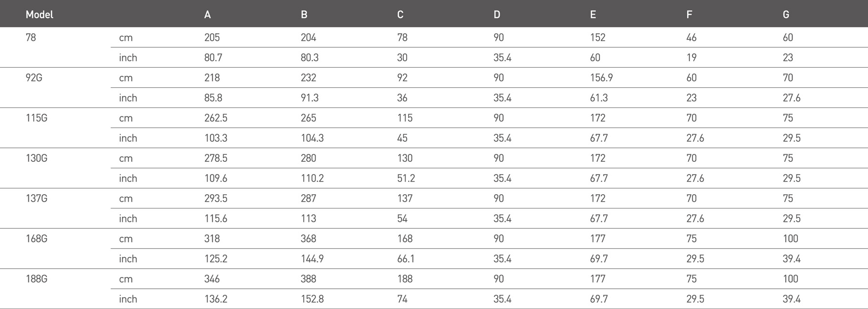Click value 262.5 for model 115G
Viewport: 868px width, 309px height.
point(216,118)
